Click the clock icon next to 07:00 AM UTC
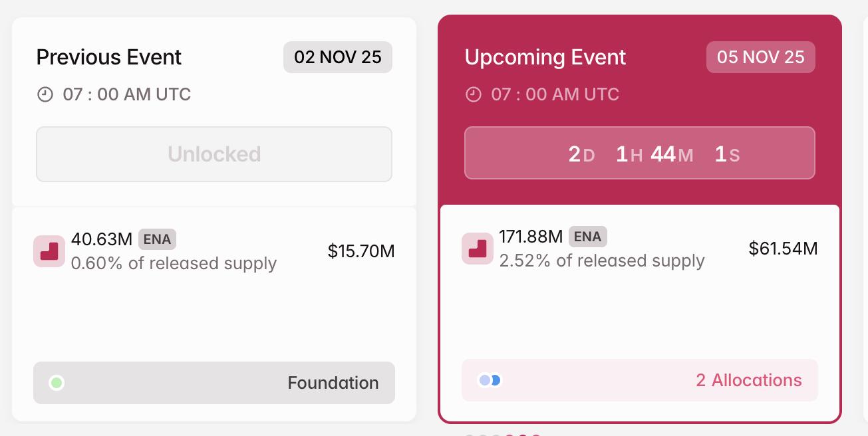868x436 pixels. coord(45,94)
